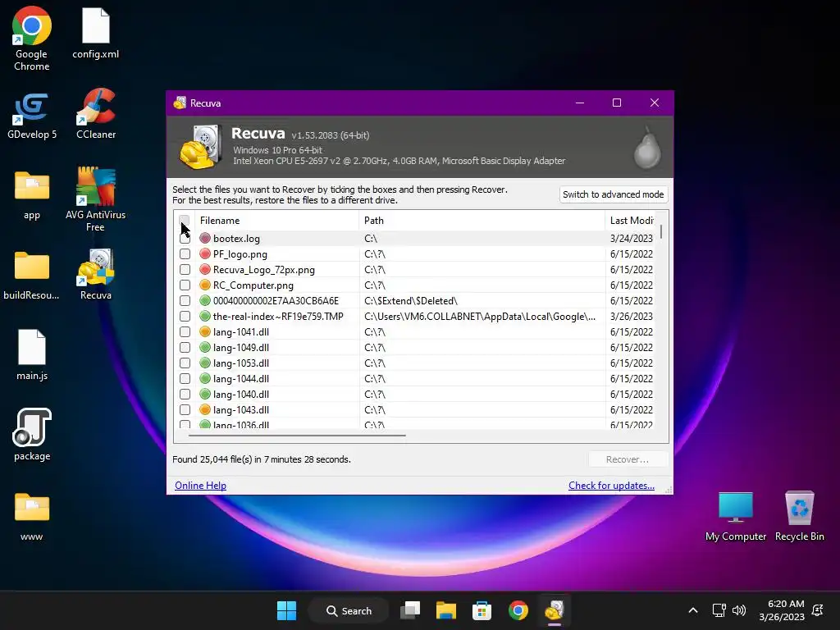Tick the checkbox for lang-1044.dll

click(x=185, y=378)
